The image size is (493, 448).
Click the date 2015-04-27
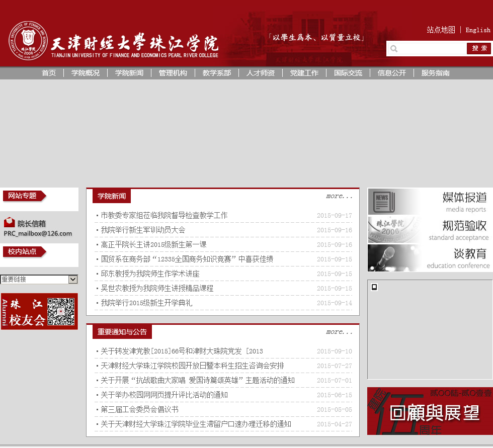click(x=334, y=424)
